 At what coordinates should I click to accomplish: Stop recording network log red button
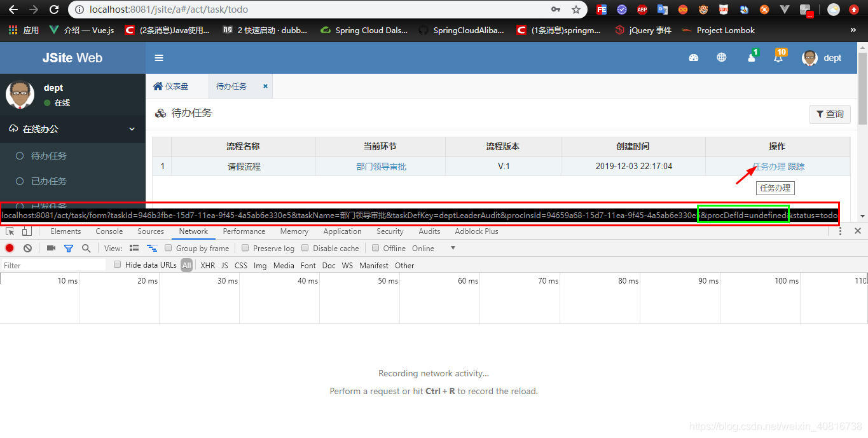click(10, 248)
